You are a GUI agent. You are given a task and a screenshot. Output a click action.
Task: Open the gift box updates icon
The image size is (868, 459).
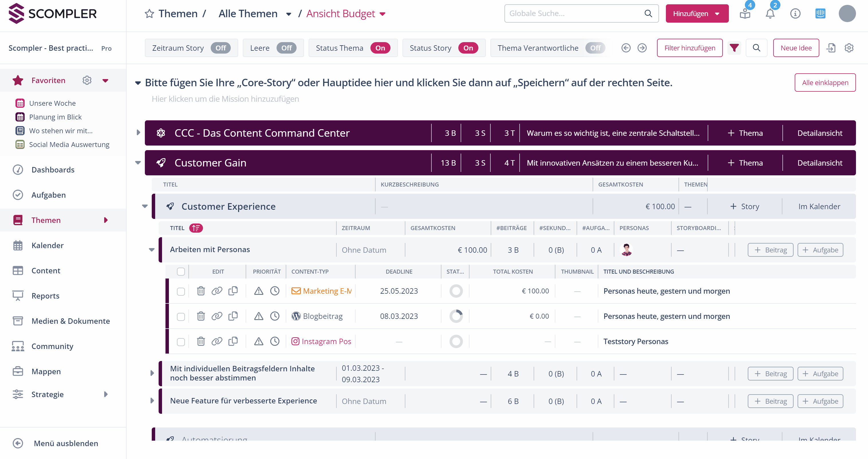[x=745, y=14]
